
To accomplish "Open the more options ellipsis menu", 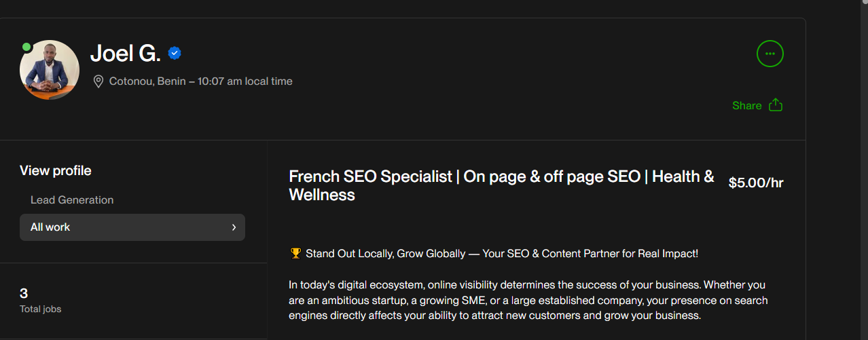I will click(770, 54).
